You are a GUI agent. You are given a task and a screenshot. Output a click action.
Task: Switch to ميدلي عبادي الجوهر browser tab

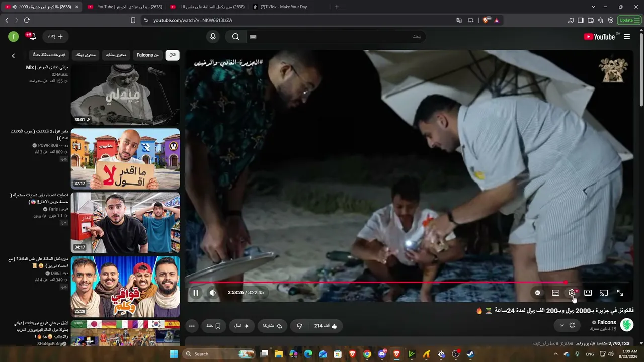pyautogui.click(x=126, y=7)
